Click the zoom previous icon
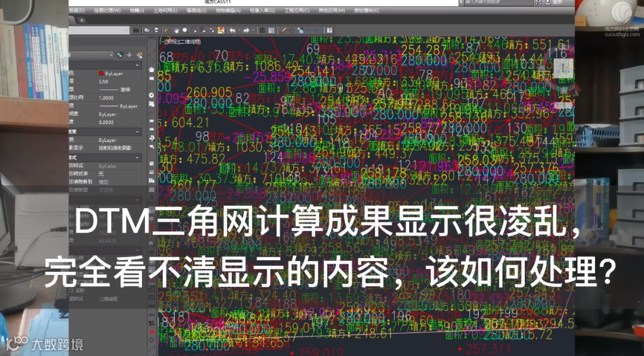This screenshot has height=356, width=644. click(x=212, y=30)
